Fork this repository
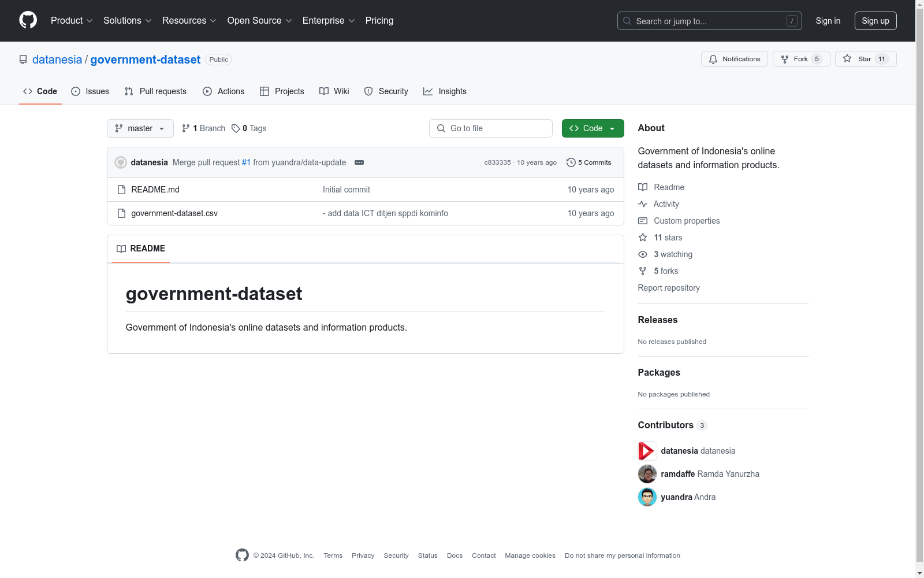 802,59
